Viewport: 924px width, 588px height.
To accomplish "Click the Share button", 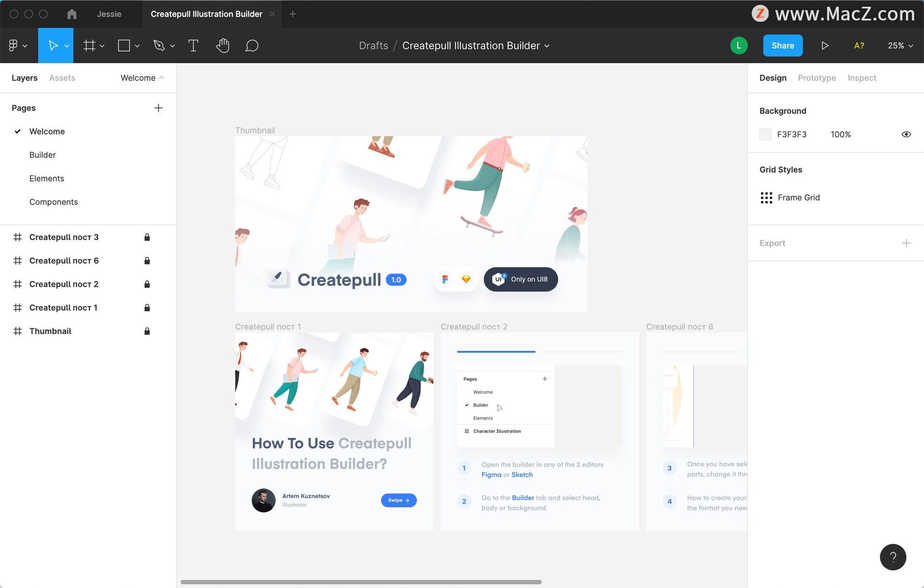I will coord(783,46).
